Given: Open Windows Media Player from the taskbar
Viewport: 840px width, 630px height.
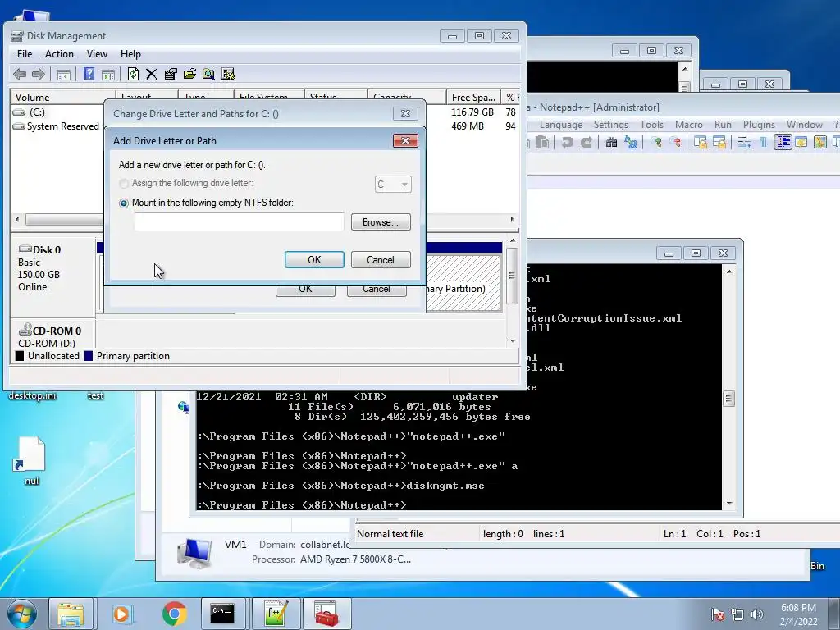Looking at the screenshot, I should click(x=122, y=614).
